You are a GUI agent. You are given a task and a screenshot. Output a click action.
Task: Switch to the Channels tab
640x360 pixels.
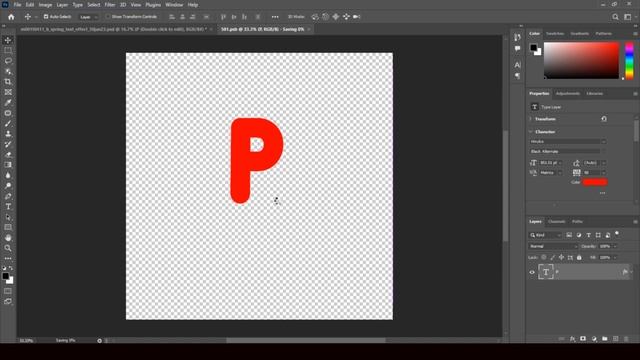[557, 222]
